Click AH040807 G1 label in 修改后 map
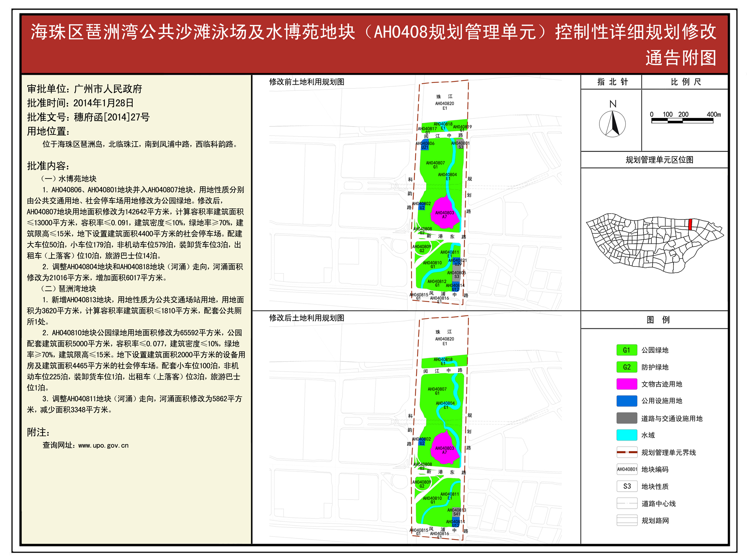Image resolution: width=747 pixels, height=560 pixels. point(437,391)
